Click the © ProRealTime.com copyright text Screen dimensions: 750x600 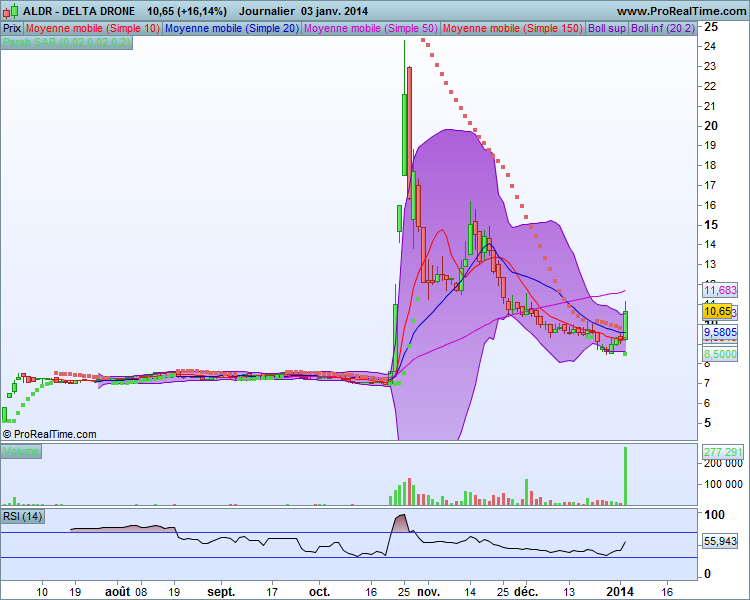coord(50,434)
